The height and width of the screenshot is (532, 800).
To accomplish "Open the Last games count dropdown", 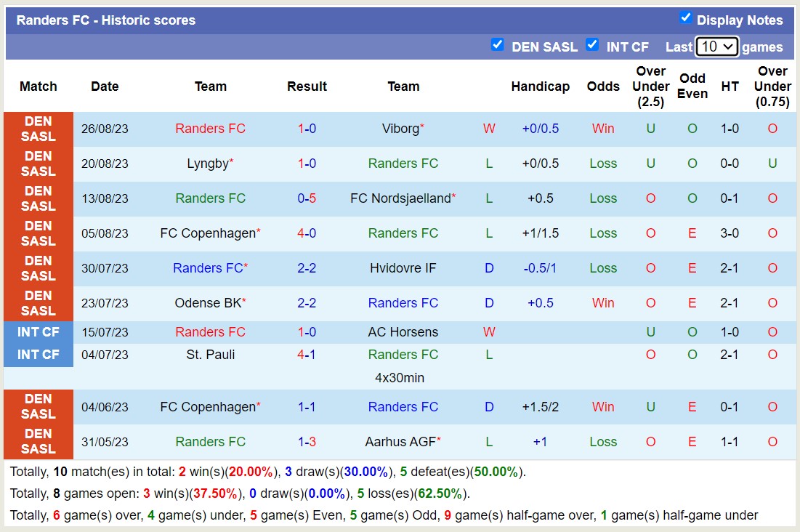I will 716,46.
